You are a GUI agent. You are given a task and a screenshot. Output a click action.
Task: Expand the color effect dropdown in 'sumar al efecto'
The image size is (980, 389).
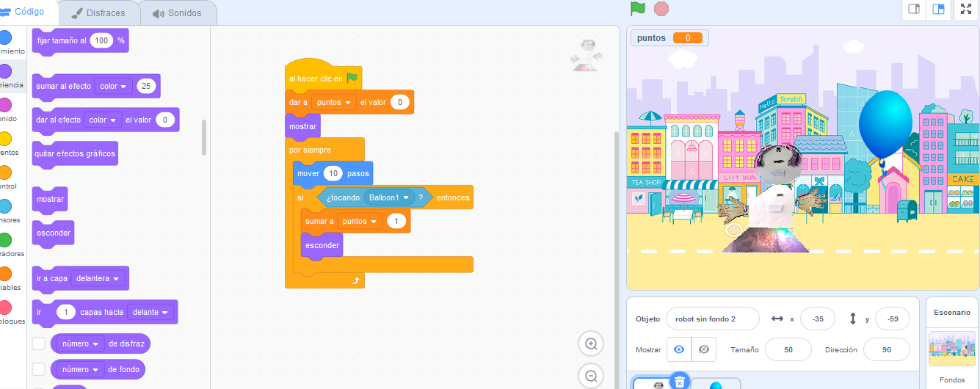pyautogui.click(x=123, y=87)
